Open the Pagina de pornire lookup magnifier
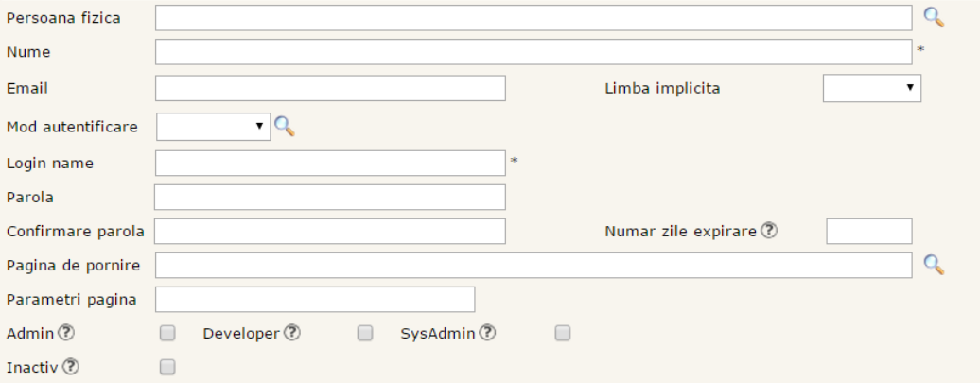Viewport: 980px width, 383px height. click(934, 265)
